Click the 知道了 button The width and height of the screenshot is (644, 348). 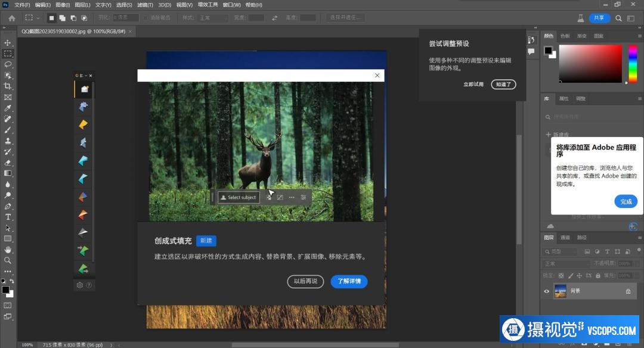(503, 84)
